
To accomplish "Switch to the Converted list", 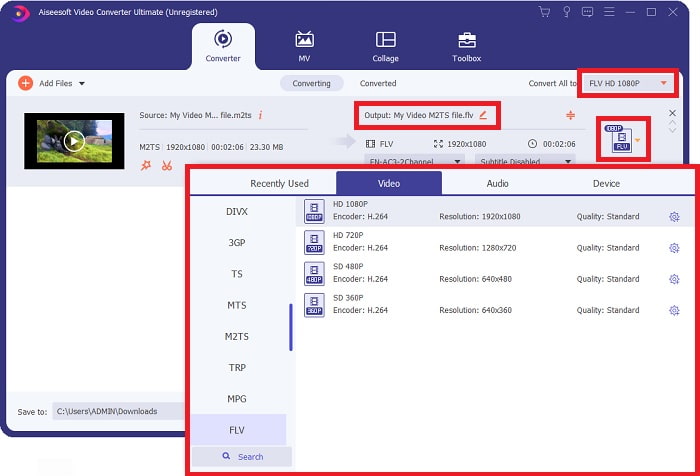I will 378,83.
